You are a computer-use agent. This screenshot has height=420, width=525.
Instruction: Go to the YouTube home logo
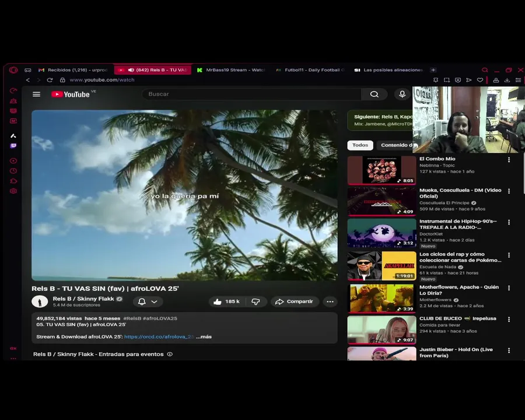pyautogui.click(x=71, y=94)
